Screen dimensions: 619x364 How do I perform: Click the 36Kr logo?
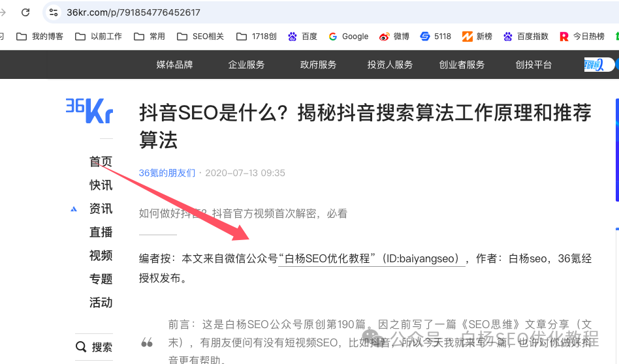[89, 111]
